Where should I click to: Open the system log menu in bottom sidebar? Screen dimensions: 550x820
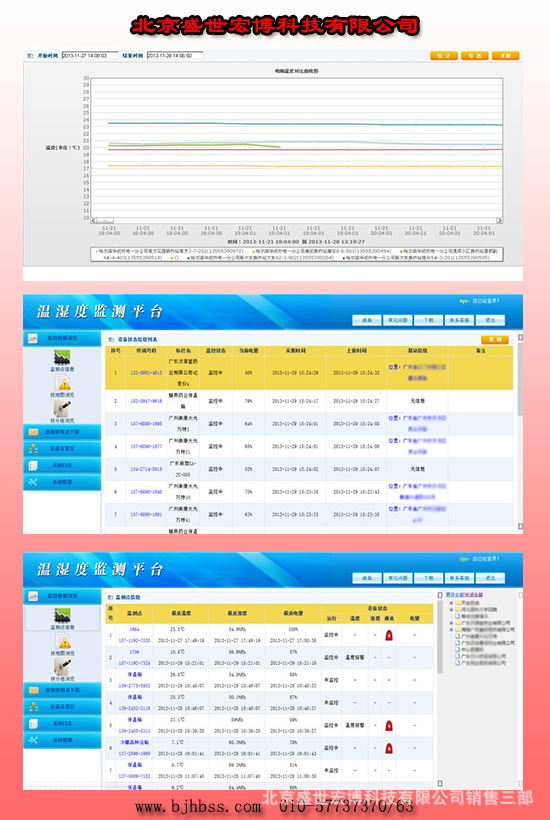tap(62, 723)
